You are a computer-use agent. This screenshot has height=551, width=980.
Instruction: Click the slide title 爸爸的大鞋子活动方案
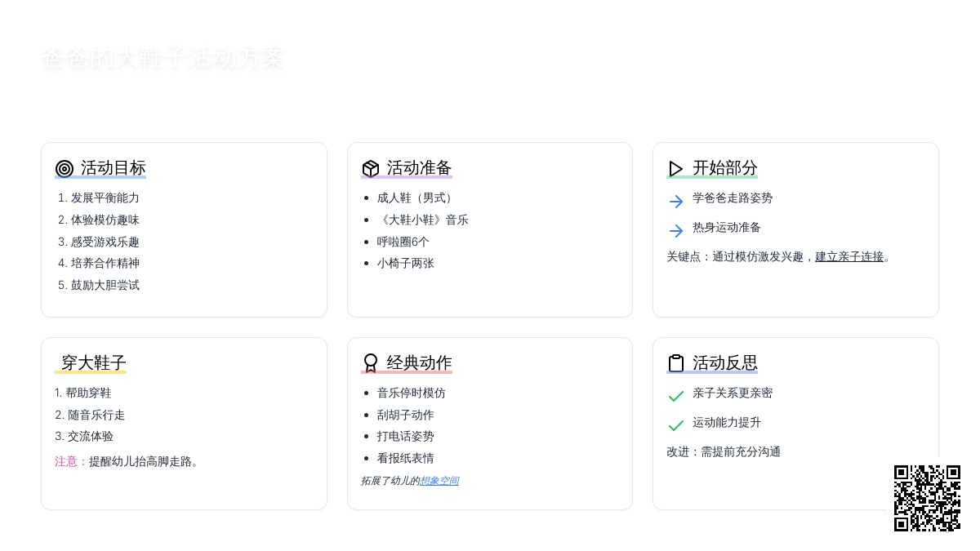tap(163, 59)
